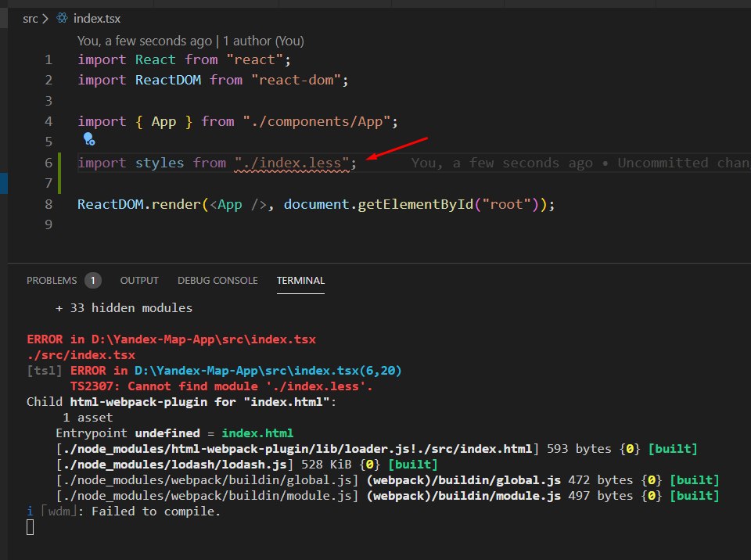
Task: Open the author blame code lens above line 1
Action: (191, 41)
